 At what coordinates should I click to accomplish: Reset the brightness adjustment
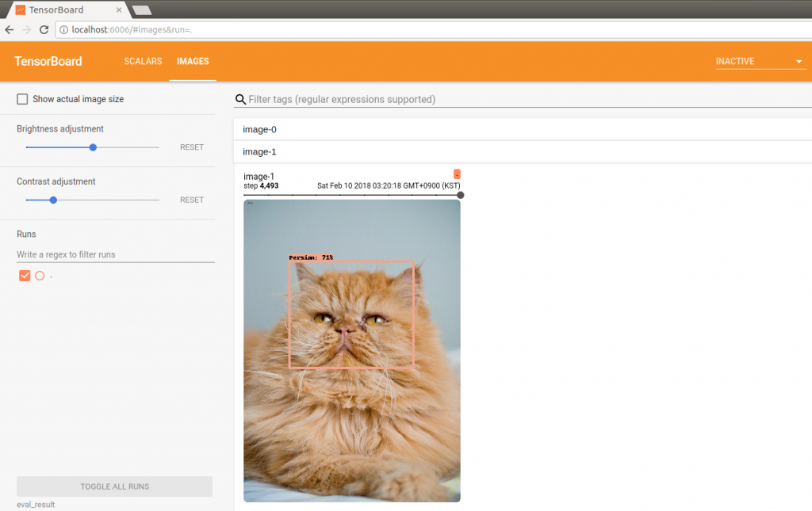coord(191,147)
